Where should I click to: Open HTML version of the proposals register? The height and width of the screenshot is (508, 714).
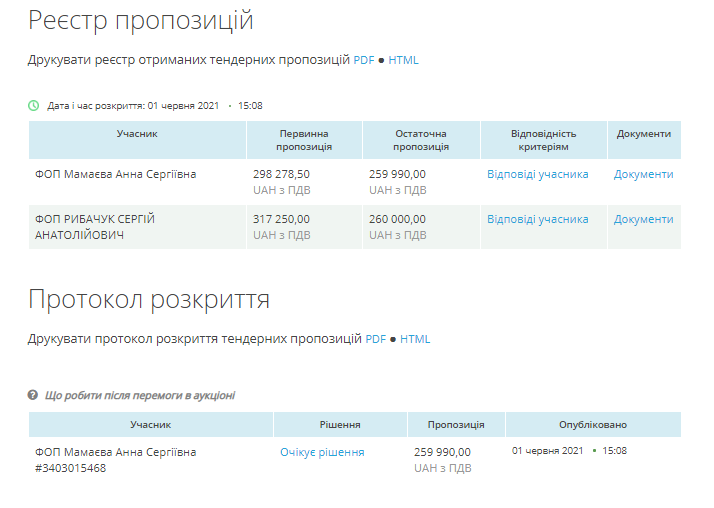(x=403, y=60)
